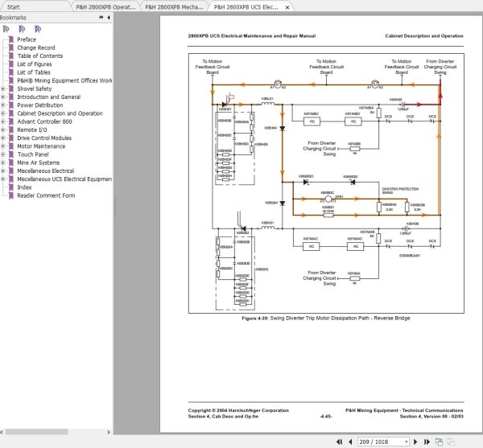Click the first bookmark toolbar icon

[7, 28]
